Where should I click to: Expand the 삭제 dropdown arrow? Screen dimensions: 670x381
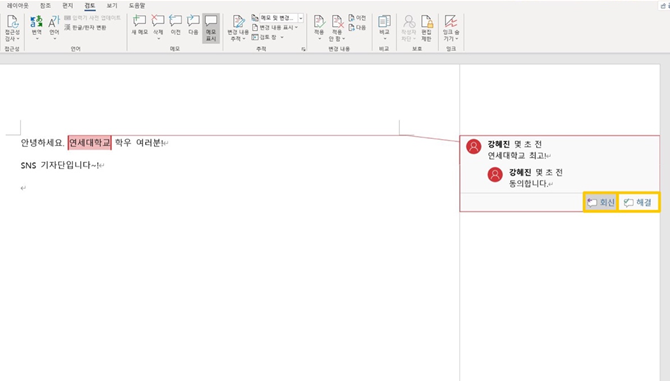(158, 38)
